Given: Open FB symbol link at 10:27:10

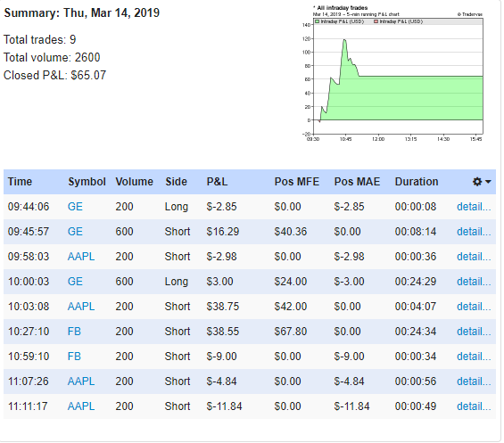Looking at the screenshot, I should click(x=74, y=332).
